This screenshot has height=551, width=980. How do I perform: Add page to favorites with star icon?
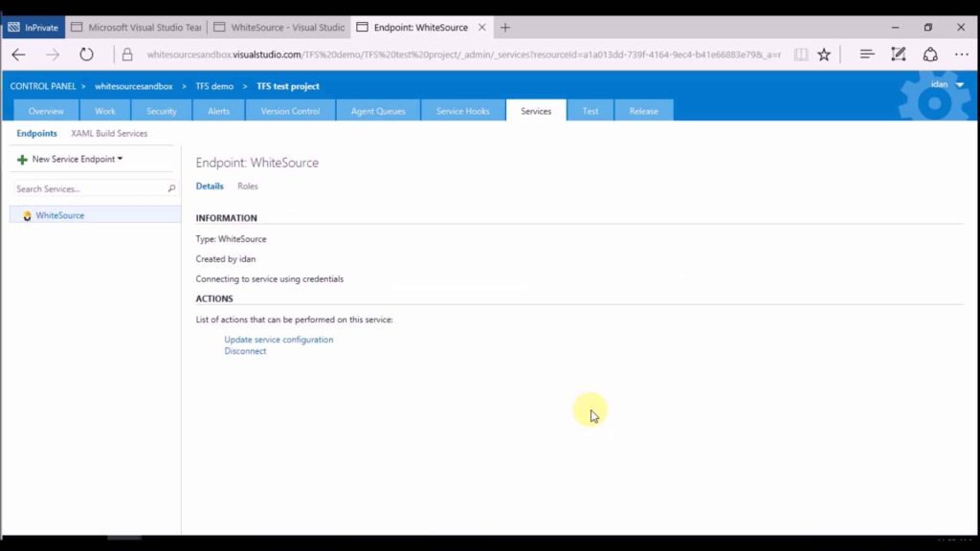pyautogui.click(x=824, y=55)
